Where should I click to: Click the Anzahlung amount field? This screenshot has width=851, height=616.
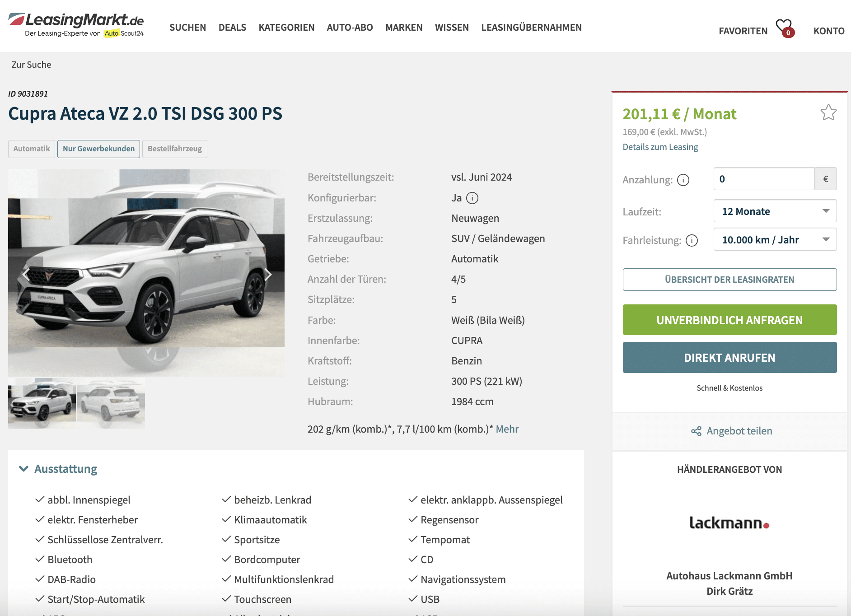pos(764,179)
